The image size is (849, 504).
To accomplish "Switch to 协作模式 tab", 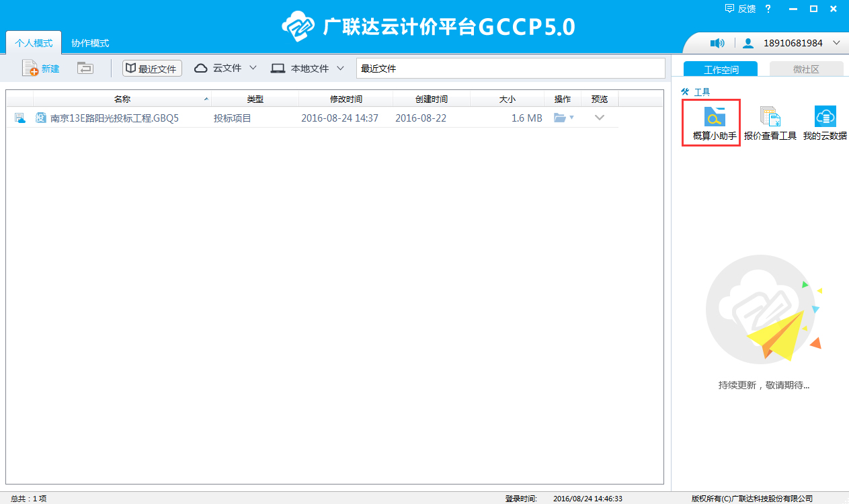I will coord(90,43).
